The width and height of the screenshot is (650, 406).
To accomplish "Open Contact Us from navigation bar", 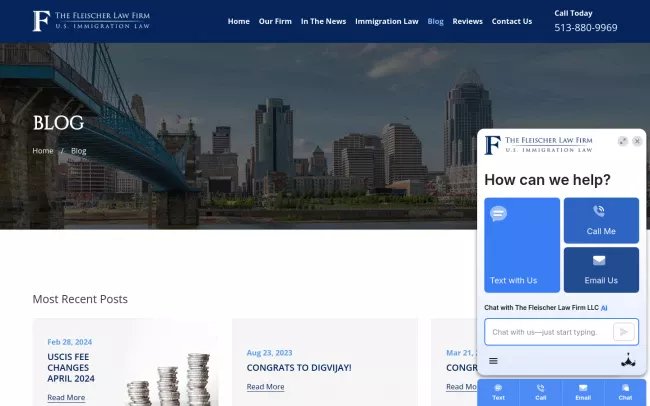I will (x=512, y=21).
